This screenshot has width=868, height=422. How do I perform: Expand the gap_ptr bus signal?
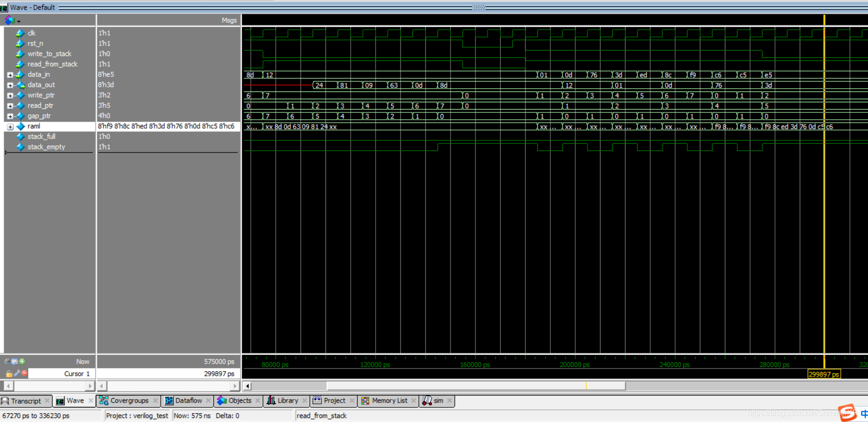(x=10, y=116)
